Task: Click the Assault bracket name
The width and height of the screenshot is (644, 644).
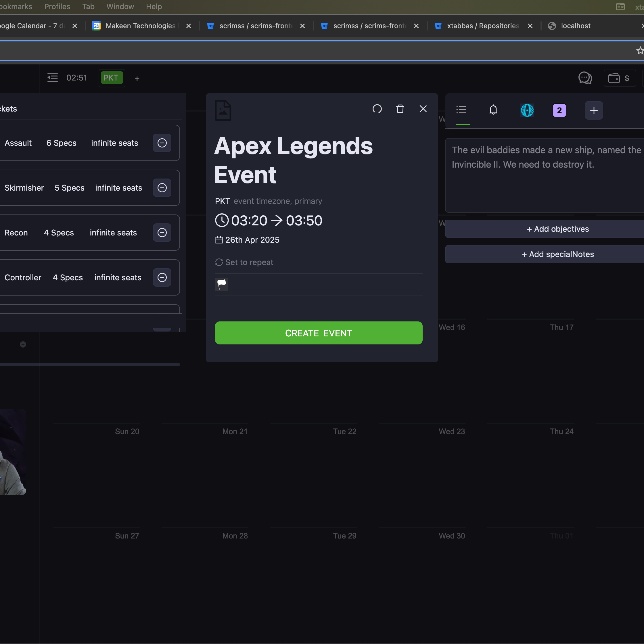Action: [x=18, y=143]
